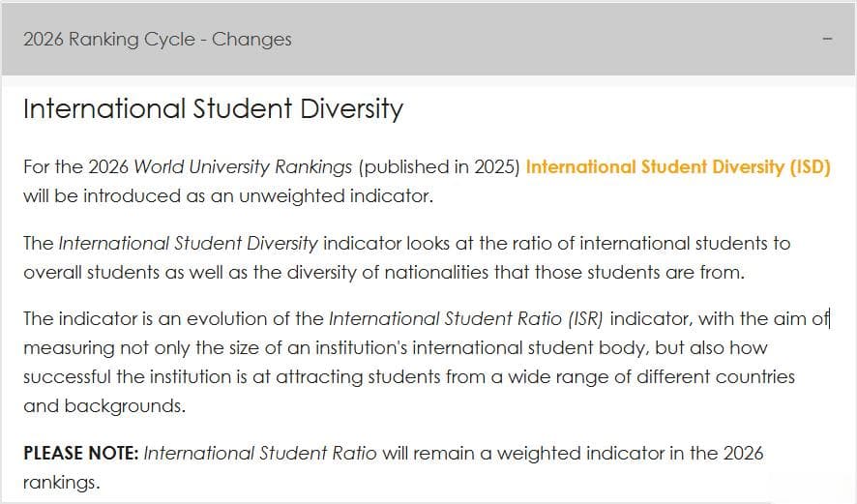
Task: Collapse the 2026 Ranking Cycle section
Action: (x=827, y=39)
